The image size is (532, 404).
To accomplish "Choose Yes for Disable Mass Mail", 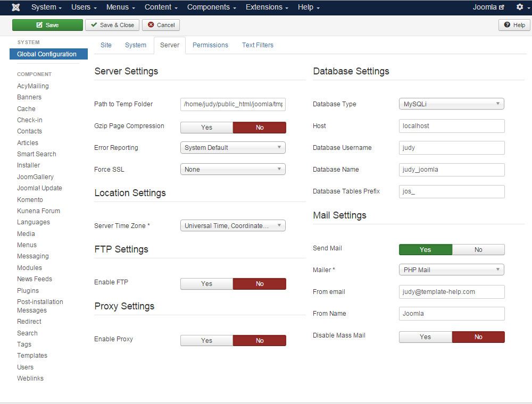I will [426, 337].
